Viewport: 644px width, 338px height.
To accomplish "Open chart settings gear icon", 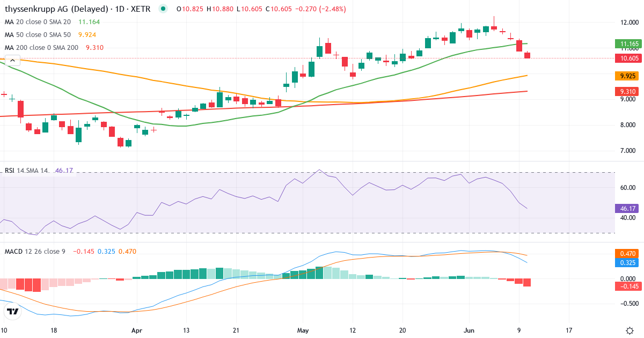I will tap(630, 330).
